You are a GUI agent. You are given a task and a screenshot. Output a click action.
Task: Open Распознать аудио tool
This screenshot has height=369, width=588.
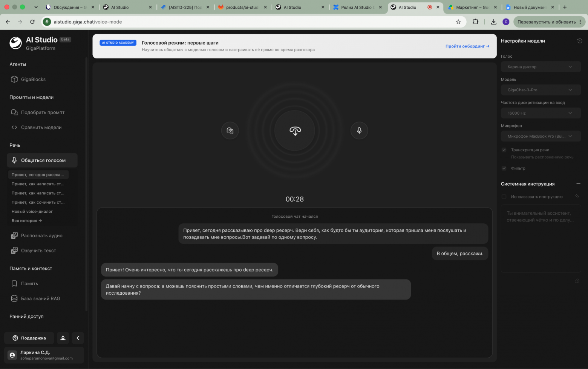[37, 236]
